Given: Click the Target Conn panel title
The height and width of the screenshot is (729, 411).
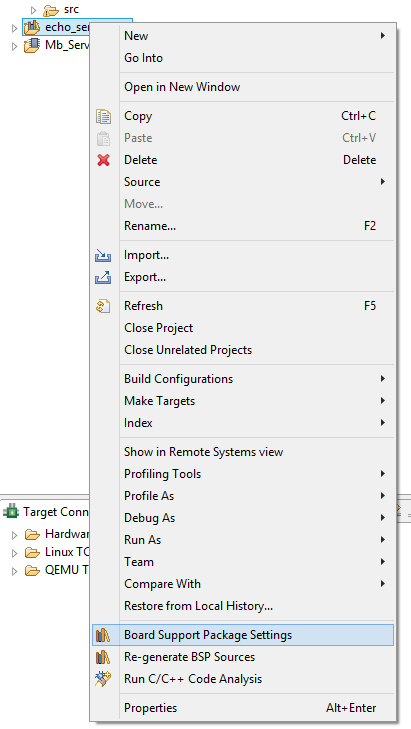Looking at the screenshot, I should coord(56,512).
